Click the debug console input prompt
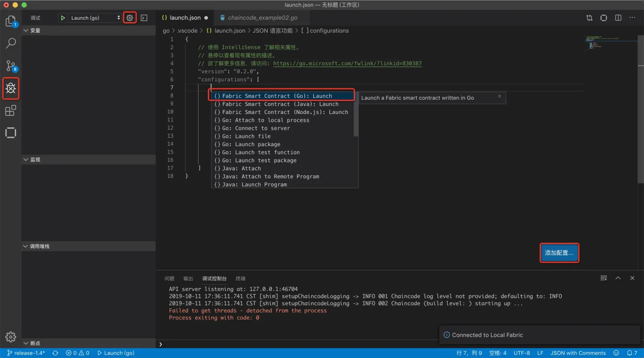Screen dimensions: 644x358 399,344
